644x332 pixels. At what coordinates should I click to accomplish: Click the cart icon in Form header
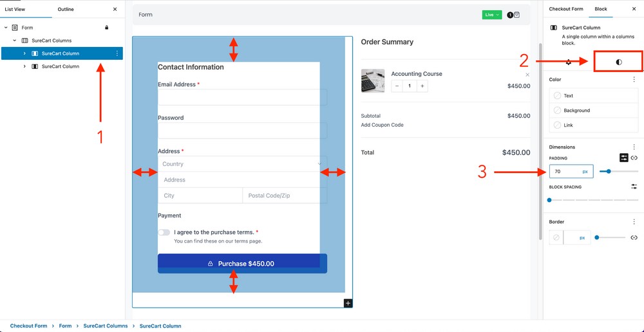516,15
